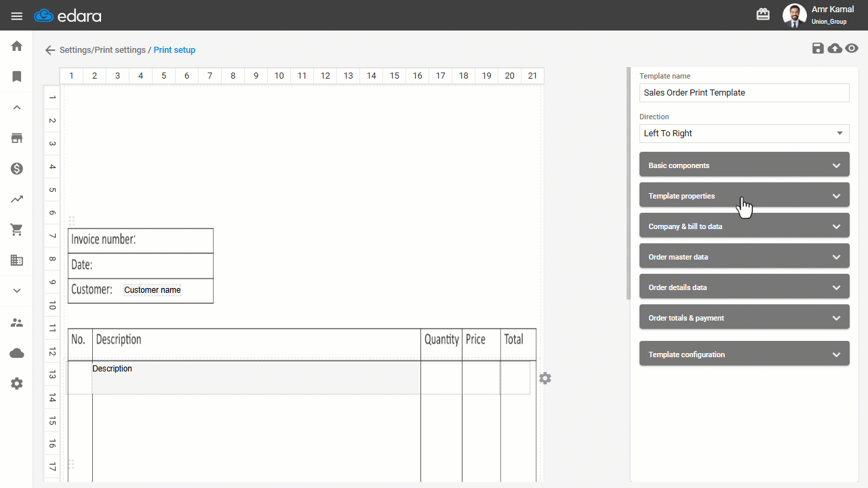Open table row settings gear
The width and height of the screenshot is (868, 488).
coord(545,378)
